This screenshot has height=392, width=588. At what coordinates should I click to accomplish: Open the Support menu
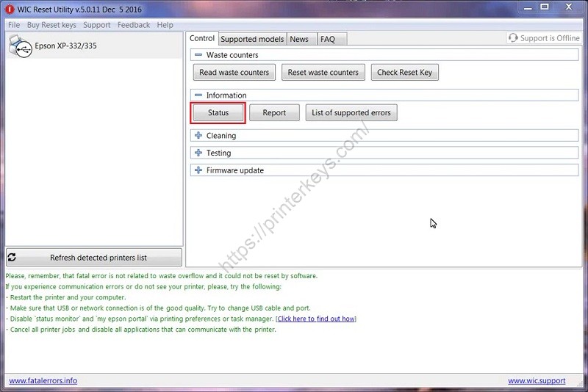coord(97,25)
